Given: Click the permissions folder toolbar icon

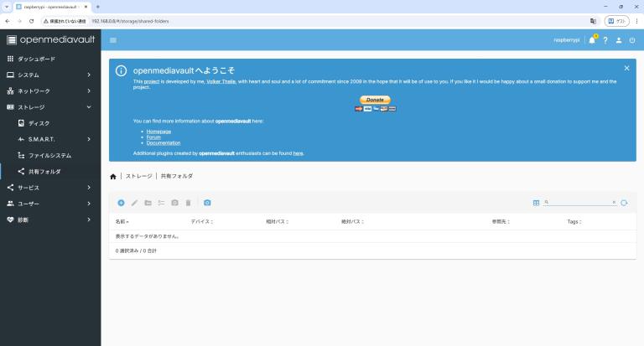Looking at the screenshot, I should (x=148, y=203).
